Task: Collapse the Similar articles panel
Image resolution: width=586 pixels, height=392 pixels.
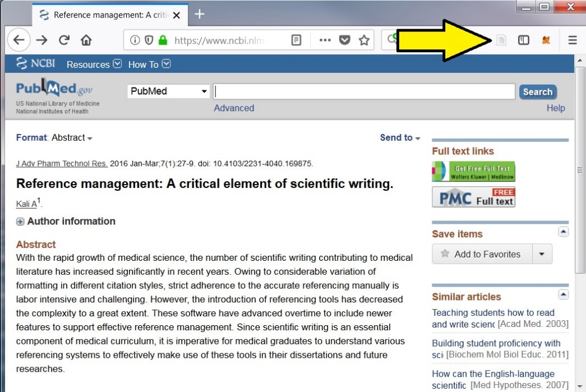Action: [x=562, y=294]
